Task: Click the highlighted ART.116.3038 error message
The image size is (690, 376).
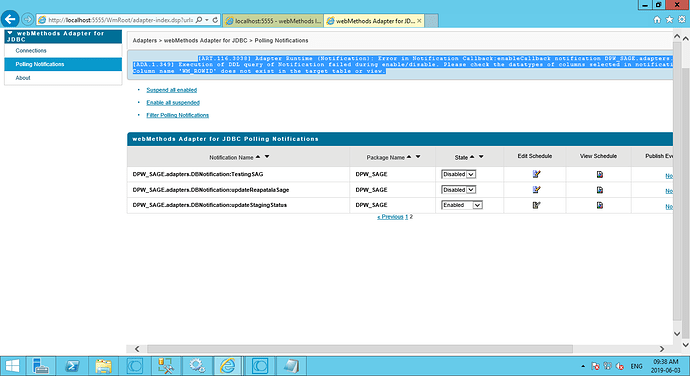Action: (x=403, y=65)
